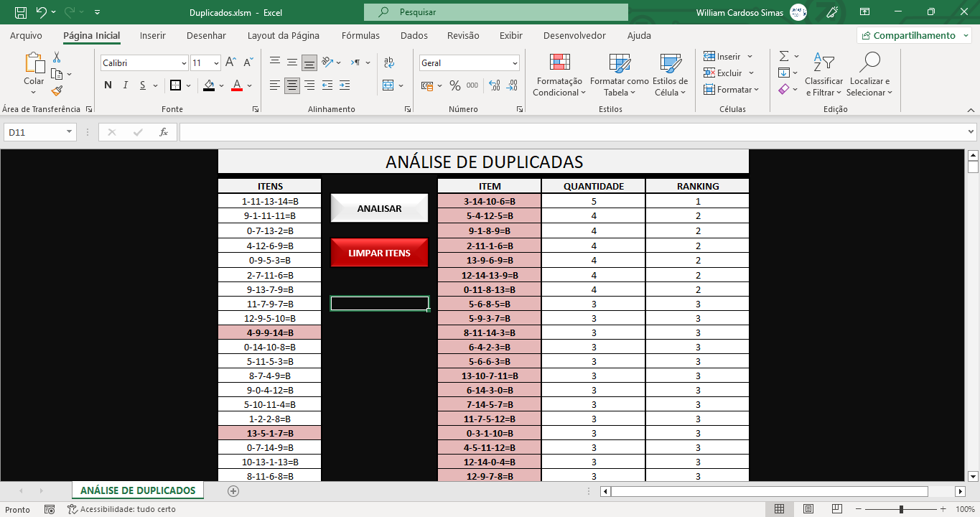The image size is (980, 517).
Task: Increase font size with the larger A icon
Action: [x=230, y=62]
